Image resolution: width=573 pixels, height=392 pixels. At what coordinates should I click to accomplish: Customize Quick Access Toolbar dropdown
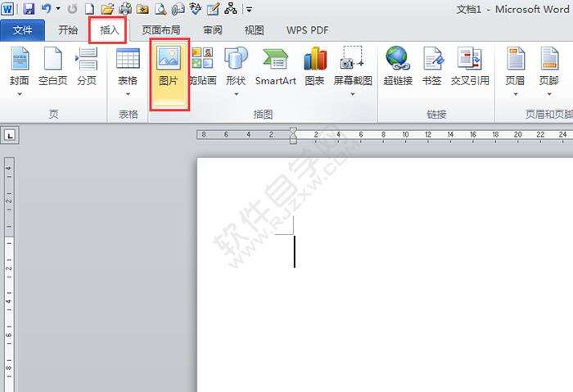249,9
